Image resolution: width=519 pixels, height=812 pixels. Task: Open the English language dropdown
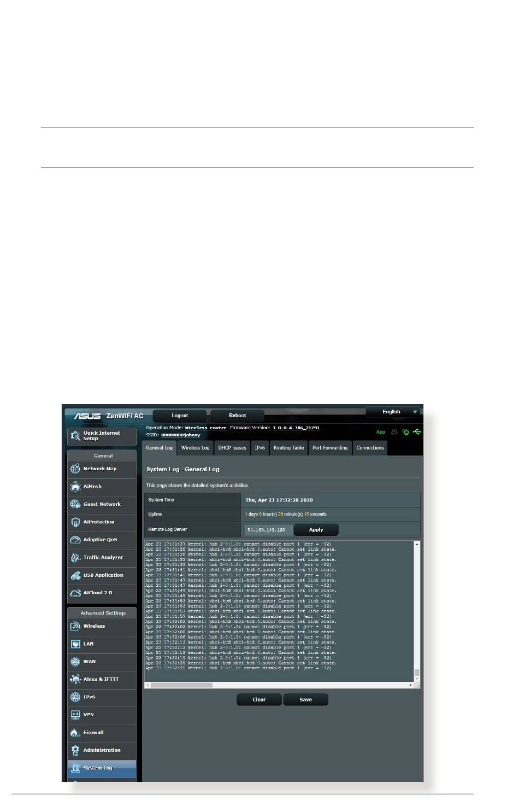[x=394, y=412]
